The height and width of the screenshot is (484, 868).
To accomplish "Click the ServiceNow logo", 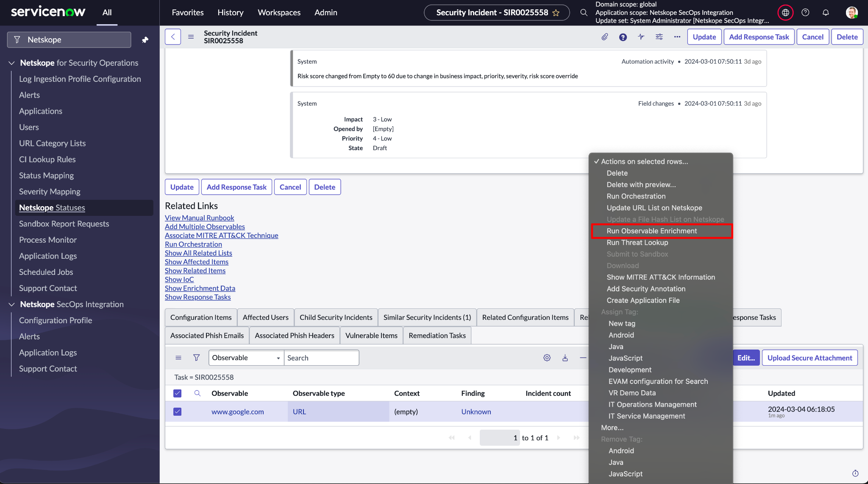I will [x=48, y=12].
